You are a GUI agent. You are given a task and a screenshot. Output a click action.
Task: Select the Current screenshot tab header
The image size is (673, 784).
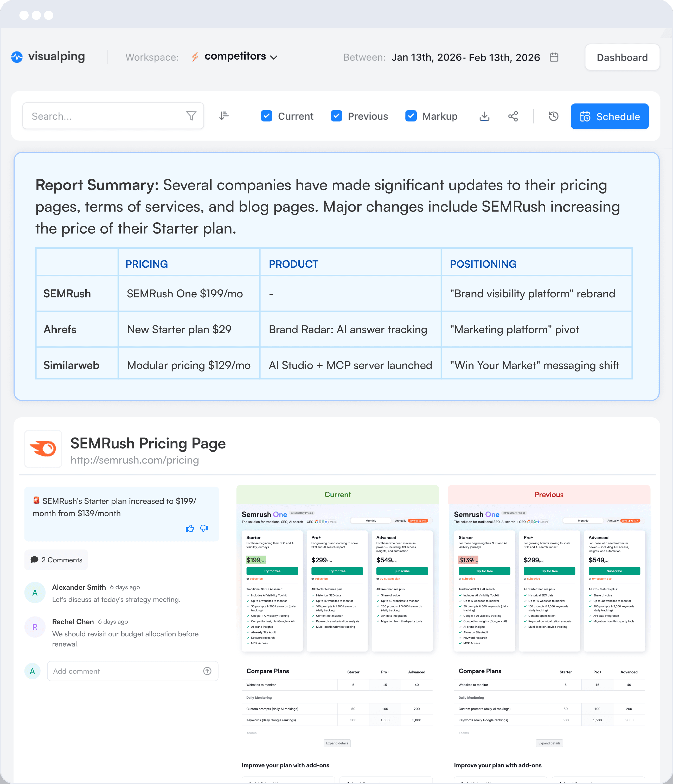338,494
